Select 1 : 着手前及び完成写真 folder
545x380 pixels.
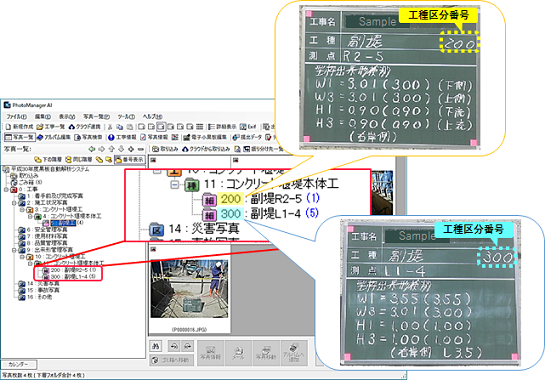[x=51, y=196]
